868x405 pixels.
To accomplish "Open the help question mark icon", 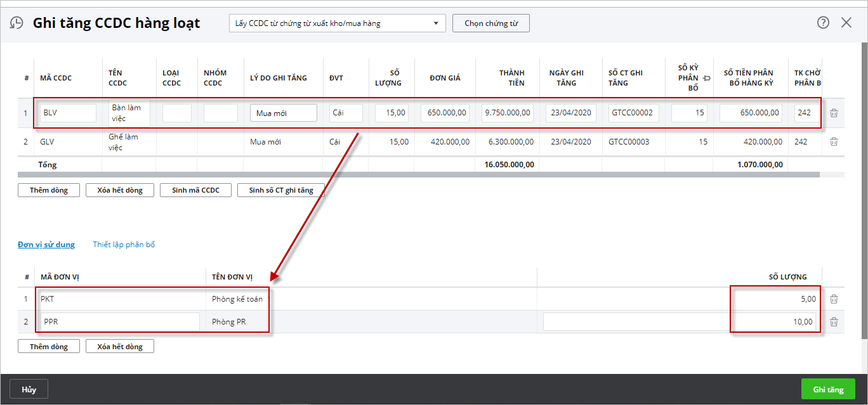I will pyautogui.click(x=823, y=23).
